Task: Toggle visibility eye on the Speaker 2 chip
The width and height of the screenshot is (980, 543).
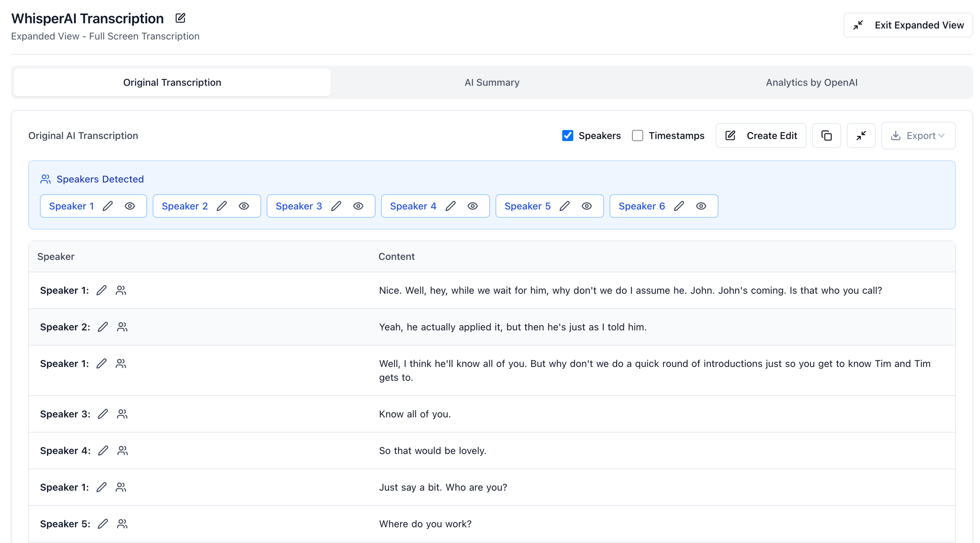Action: (244, 206)
